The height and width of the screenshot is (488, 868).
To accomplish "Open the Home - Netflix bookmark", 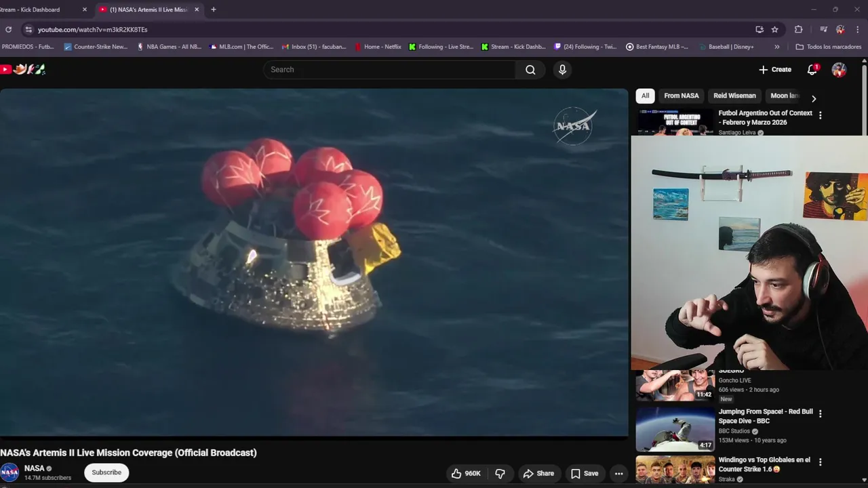I will point(378,47).
